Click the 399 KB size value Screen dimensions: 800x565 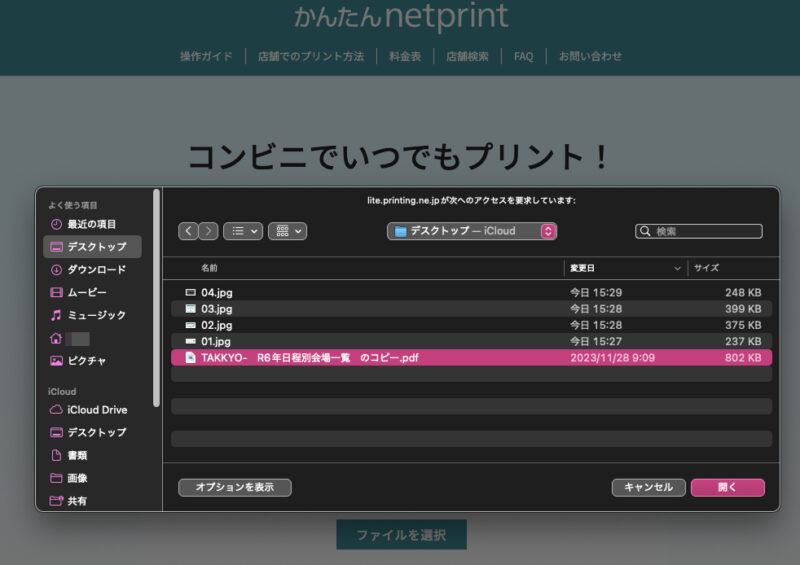(x=743, y=309)
